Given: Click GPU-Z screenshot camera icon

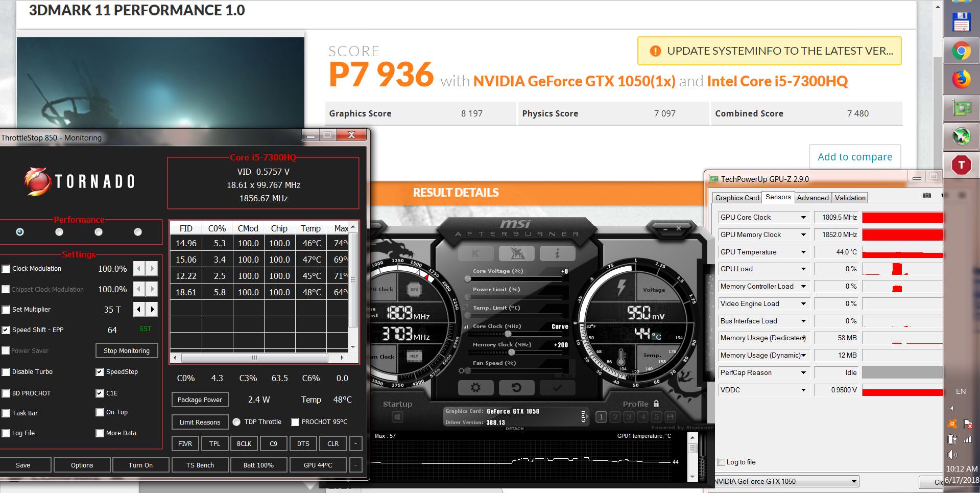Looking at the screenshot, I should (x=927, y=196).
